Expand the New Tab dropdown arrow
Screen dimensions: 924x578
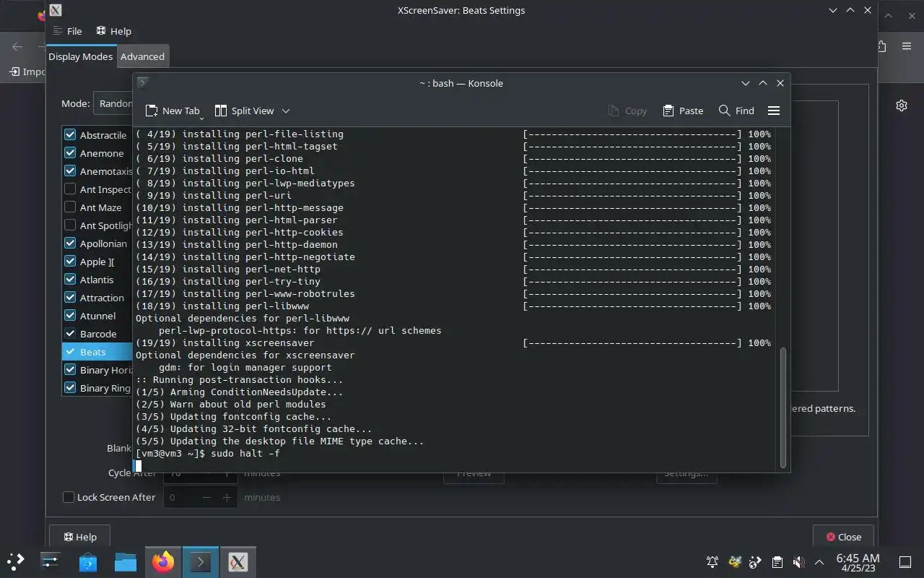tap(201, 117)
